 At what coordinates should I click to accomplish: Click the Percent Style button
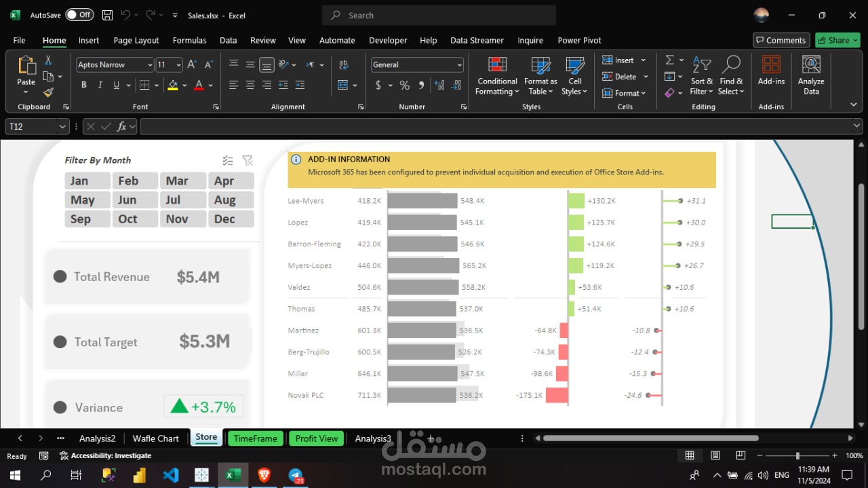[x=404, y=85]
